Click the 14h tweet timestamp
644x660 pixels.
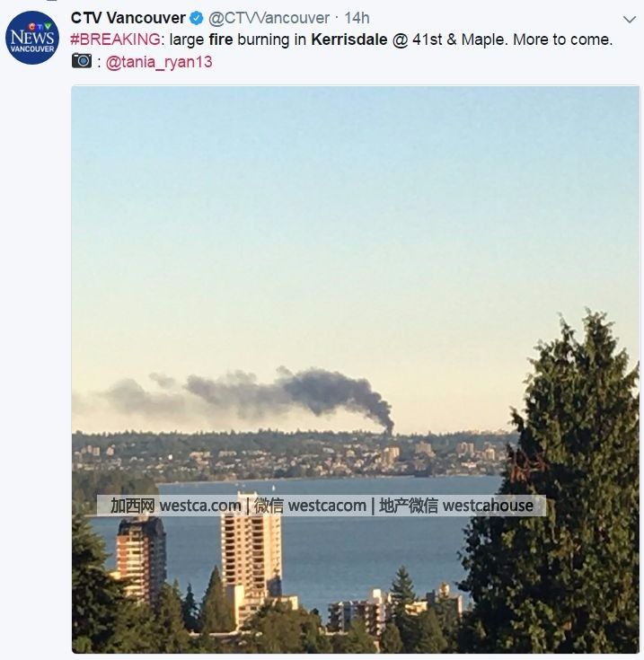(x=357, y=18)
